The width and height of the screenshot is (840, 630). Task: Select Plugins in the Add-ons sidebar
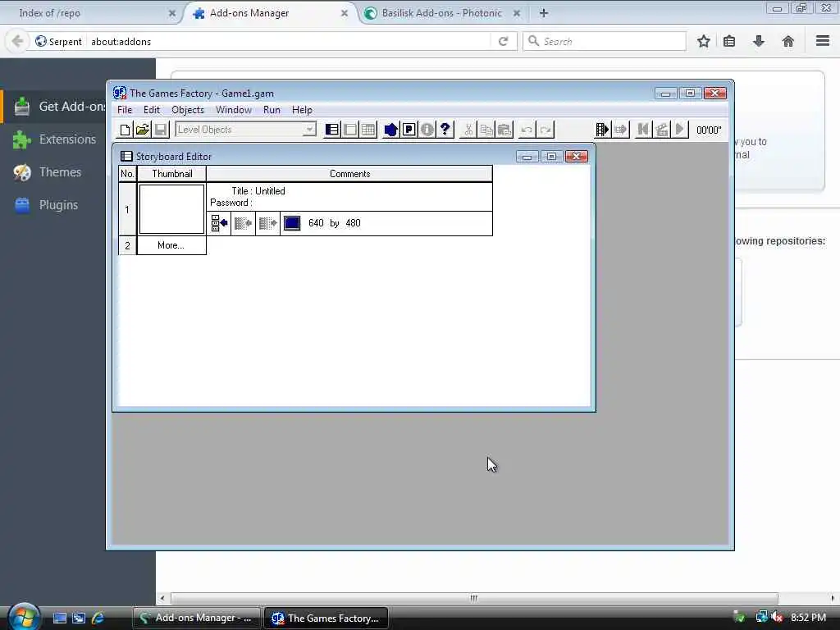(55, 204)
